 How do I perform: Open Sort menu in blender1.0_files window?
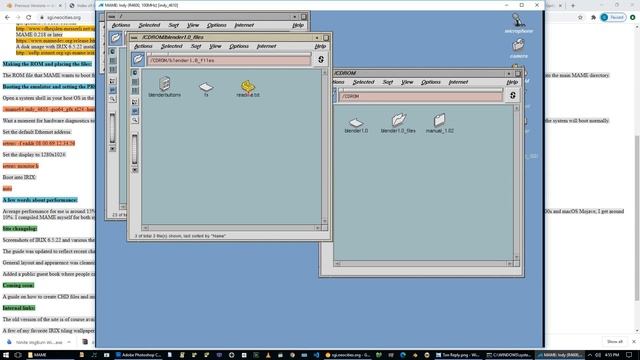tap(196, 47)
